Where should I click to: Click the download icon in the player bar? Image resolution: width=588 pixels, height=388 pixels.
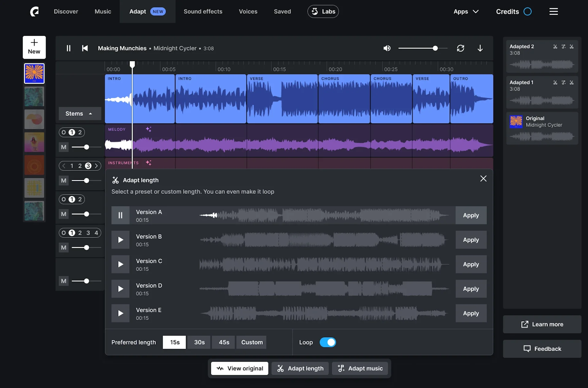pyautogui.click(x=480, y=48)
